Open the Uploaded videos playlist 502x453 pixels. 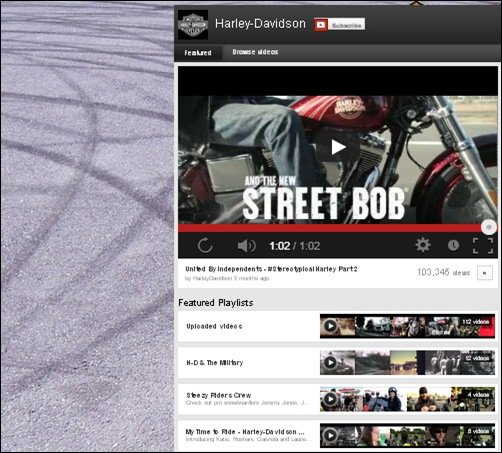click(214, 326)
